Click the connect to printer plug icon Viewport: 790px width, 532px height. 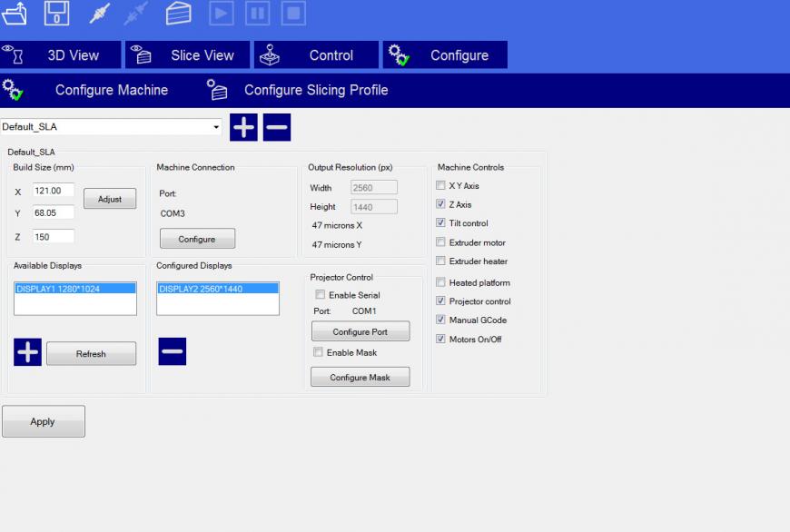click(100, 14)
